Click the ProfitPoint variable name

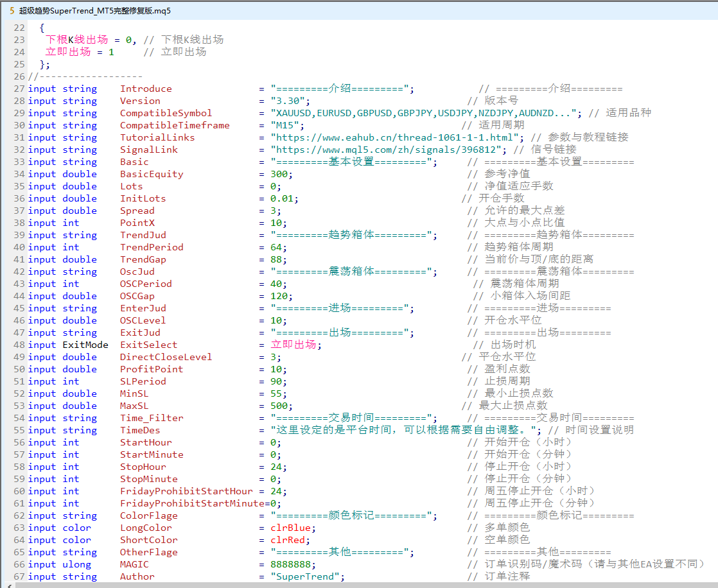tap(152, 369)
